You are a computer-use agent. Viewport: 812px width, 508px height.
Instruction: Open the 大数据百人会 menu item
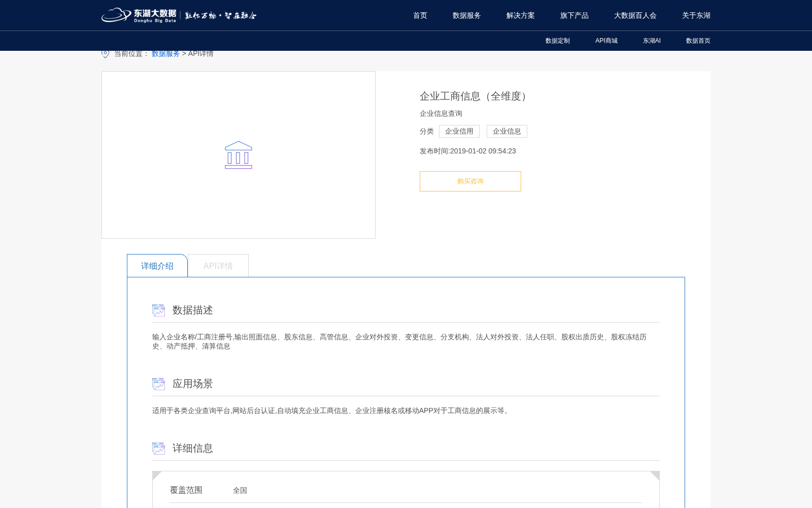[635, 15]
